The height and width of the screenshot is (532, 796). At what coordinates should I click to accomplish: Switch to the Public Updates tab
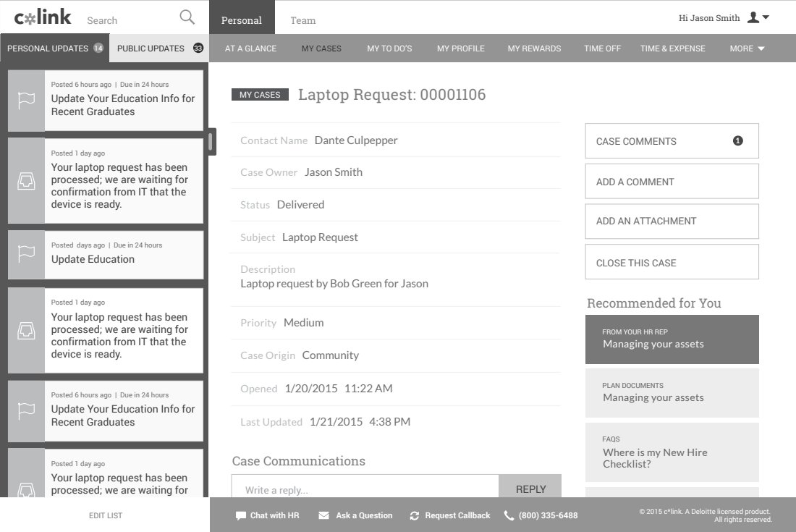pos(158,48)
